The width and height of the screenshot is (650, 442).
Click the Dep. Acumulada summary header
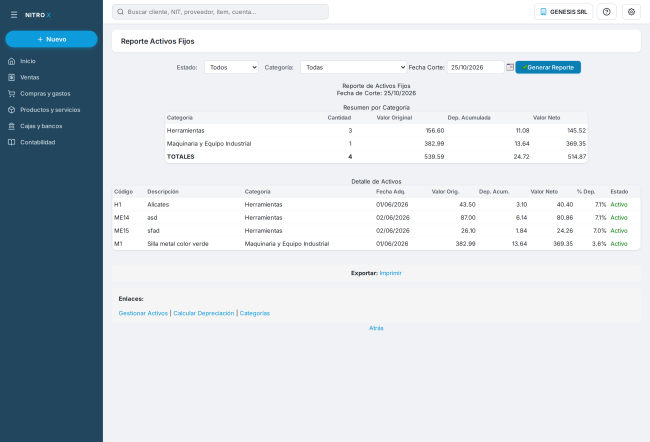coord(469,118)
